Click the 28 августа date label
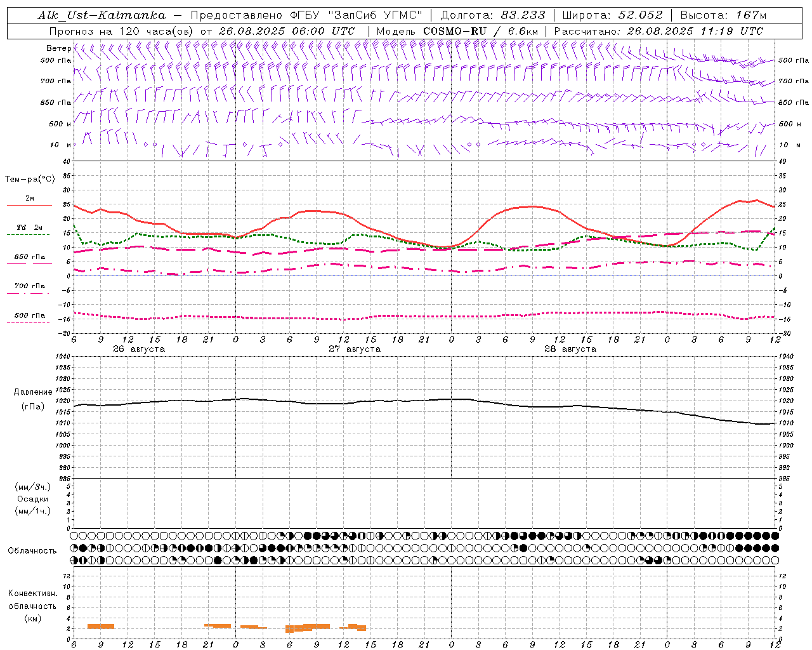Screen dimensions: 812x650 (570, 349)
